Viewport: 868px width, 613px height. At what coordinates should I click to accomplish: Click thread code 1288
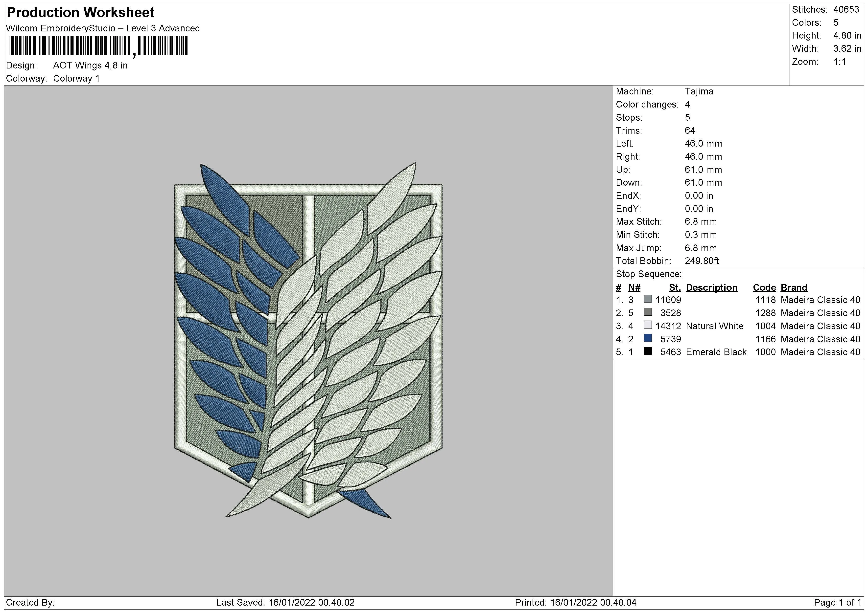(x=766, y=313)
